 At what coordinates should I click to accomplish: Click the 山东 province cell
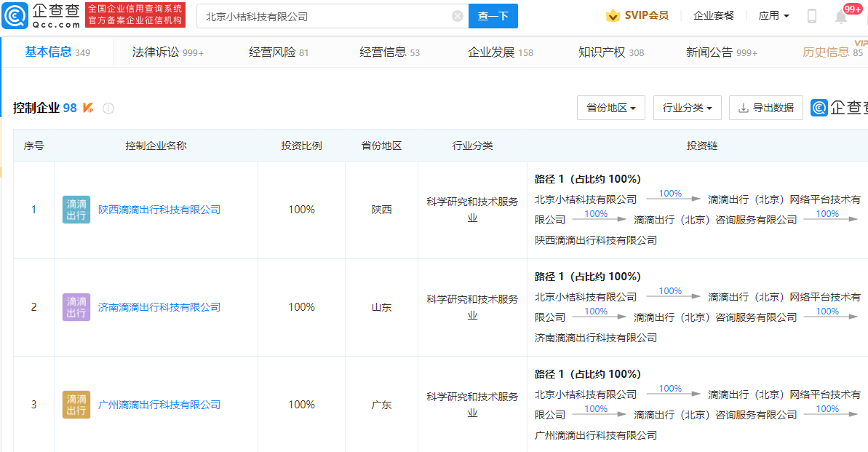pos(381,307)
